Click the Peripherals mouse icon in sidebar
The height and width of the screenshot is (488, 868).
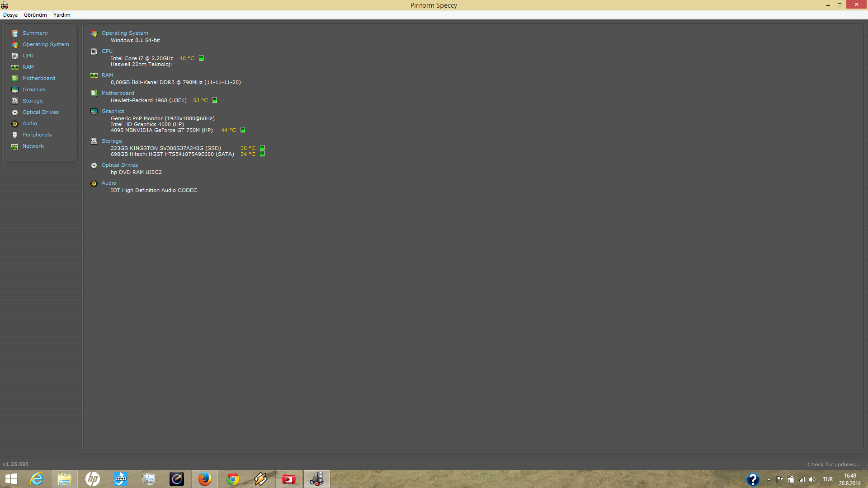pyautogui.click(x=15, y=135)
